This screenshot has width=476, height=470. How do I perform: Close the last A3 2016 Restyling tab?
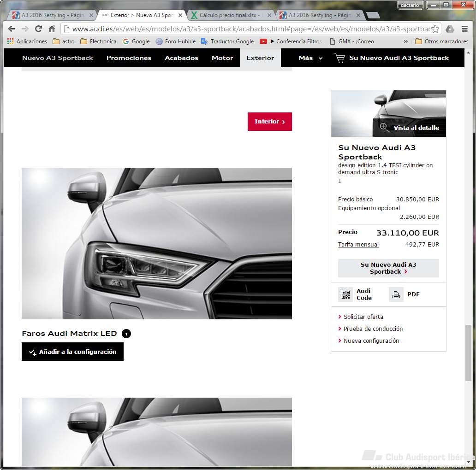358,15
